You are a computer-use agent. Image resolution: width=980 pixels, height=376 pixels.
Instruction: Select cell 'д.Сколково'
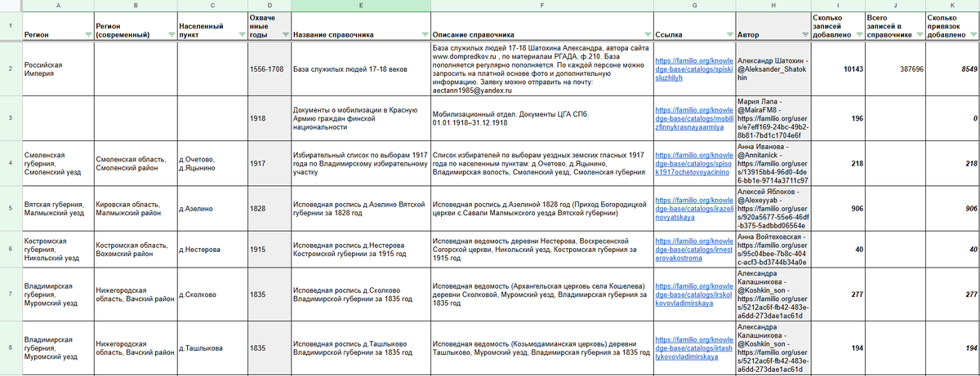[x=212, y=293]
